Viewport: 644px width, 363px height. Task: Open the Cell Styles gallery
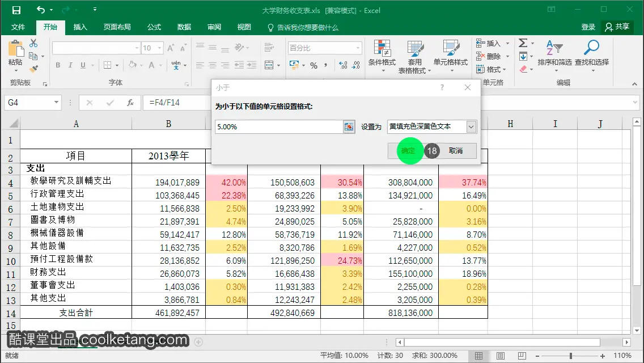coord(451,56)
